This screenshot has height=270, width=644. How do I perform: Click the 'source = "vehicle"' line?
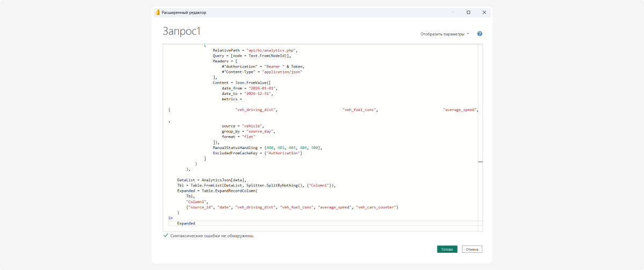click(243, 126)
